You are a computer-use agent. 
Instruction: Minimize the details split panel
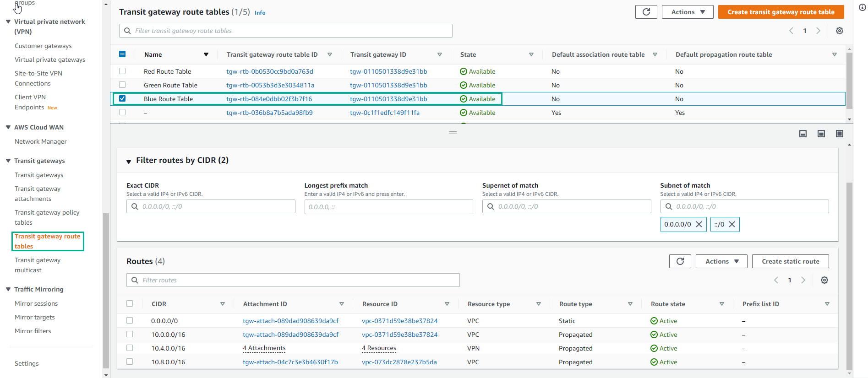[x=803, y=134]
